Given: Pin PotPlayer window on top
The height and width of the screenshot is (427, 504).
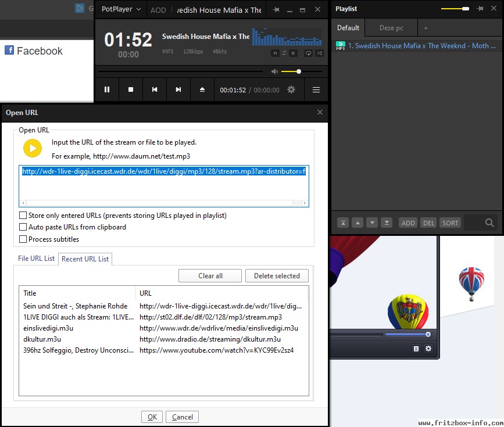Looking at the screenshot, I should click(x=276, y=10).
